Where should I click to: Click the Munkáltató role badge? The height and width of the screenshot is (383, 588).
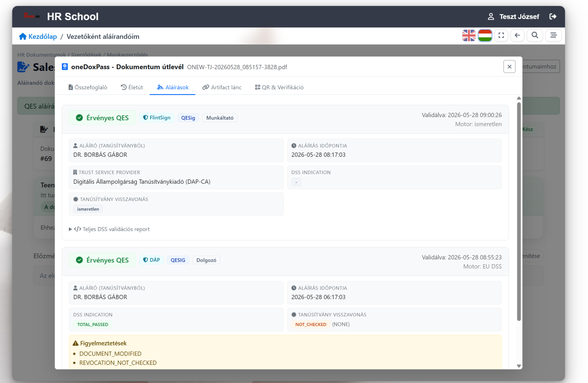coord(220,118)
